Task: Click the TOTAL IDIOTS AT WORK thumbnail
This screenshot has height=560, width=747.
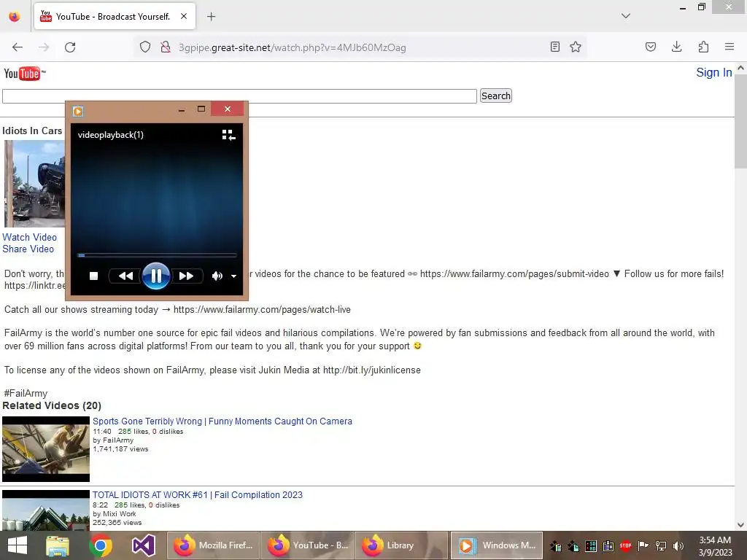Action: [x=46, y=510]
